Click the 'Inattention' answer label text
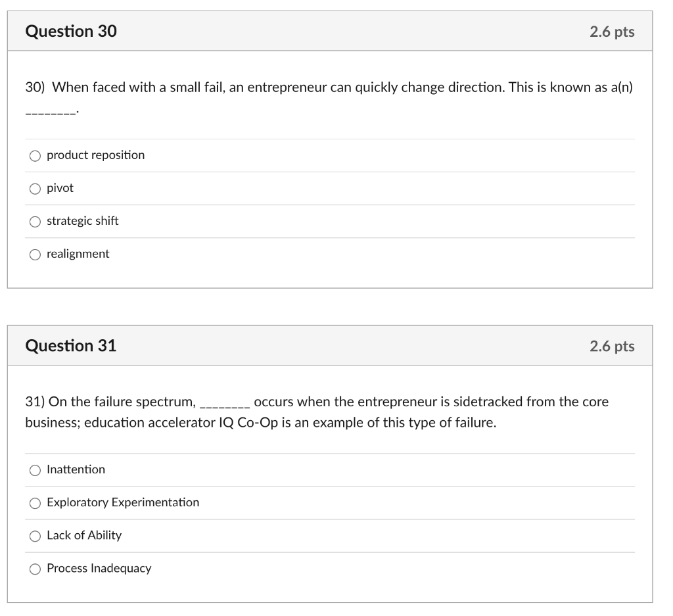The image size is (673, 616). tap(76, 469)
